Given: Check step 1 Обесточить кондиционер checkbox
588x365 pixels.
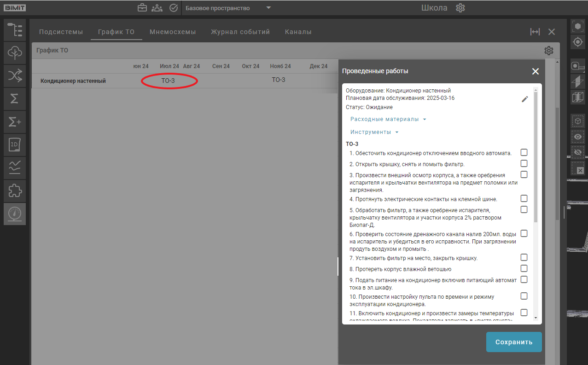Looking at the screenshot, I should point(524,152).
